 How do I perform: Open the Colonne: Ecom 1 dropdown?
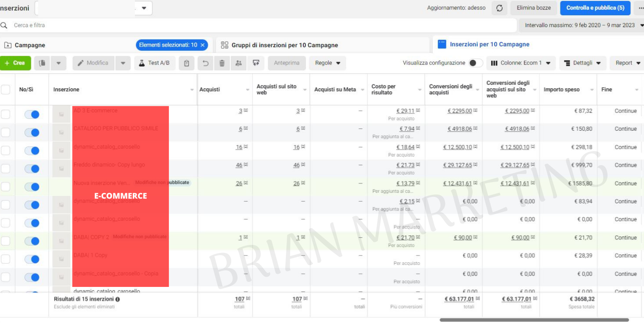pyautogui.click(x=521, y=63)
